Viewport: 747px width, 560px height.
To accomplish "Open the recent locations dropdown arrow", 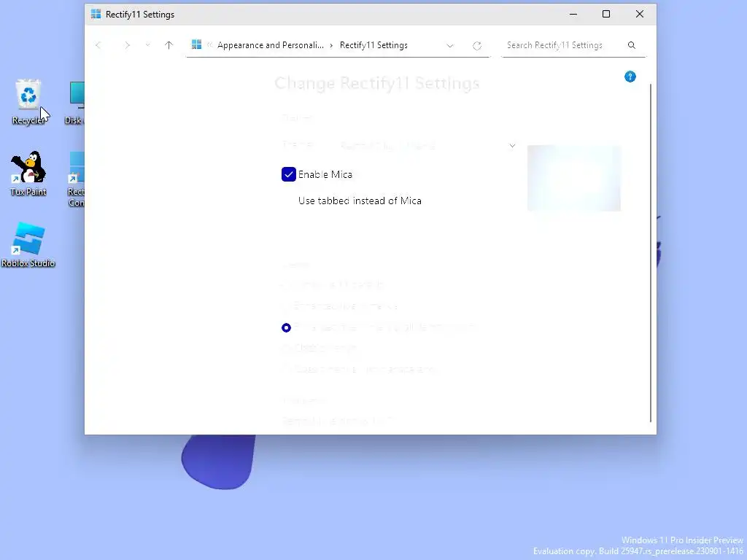I will tap(147, 45).
